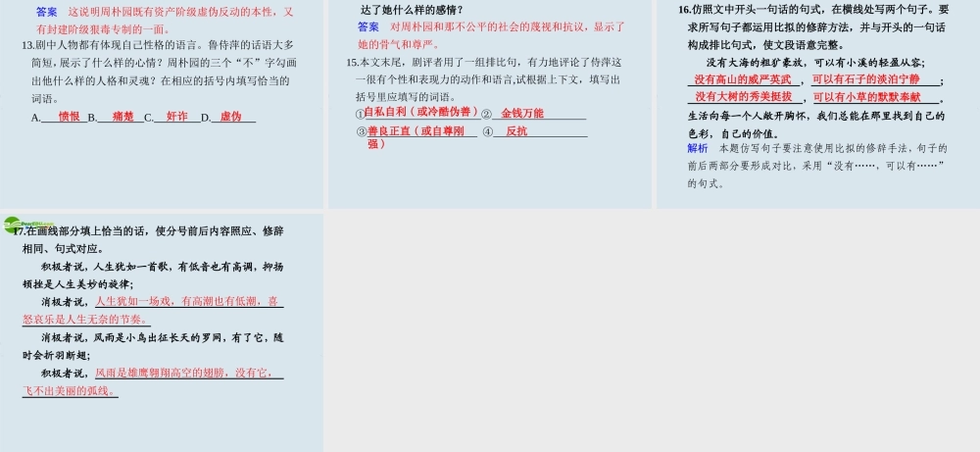Select the red phrase 没有大树的秀美挺拔
Image resolution: width=980 pixels, height=452 pixels.
[743, 97]
